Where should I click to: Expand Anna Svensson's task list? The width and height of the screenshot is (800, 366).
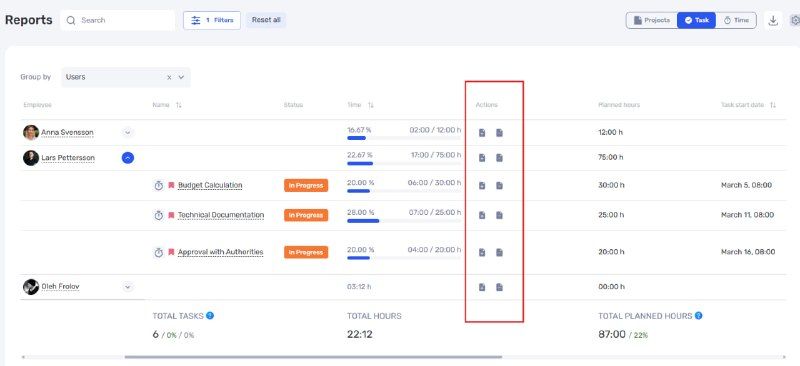[128, 133]
